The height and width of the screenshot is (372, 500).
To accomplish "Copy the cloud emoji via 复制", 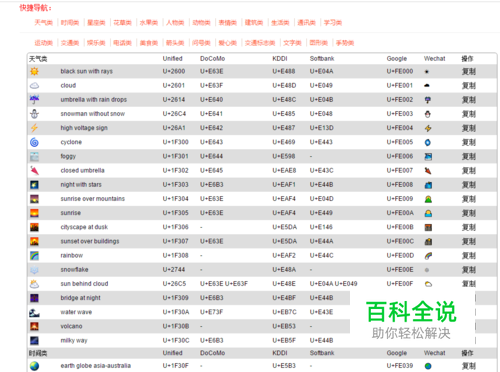I will tap(468, 86).
